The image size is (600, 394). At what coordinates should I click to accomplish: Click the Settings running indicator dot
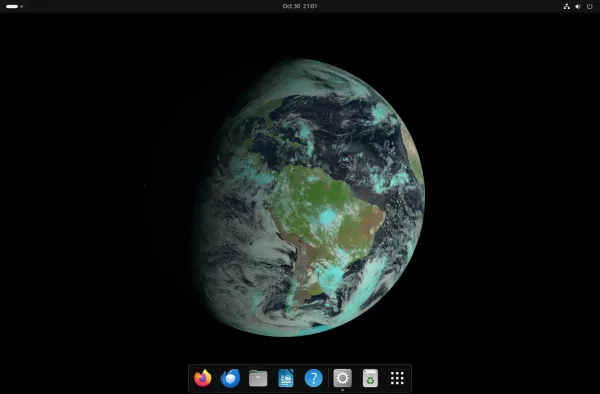click(x=342, y=390)
